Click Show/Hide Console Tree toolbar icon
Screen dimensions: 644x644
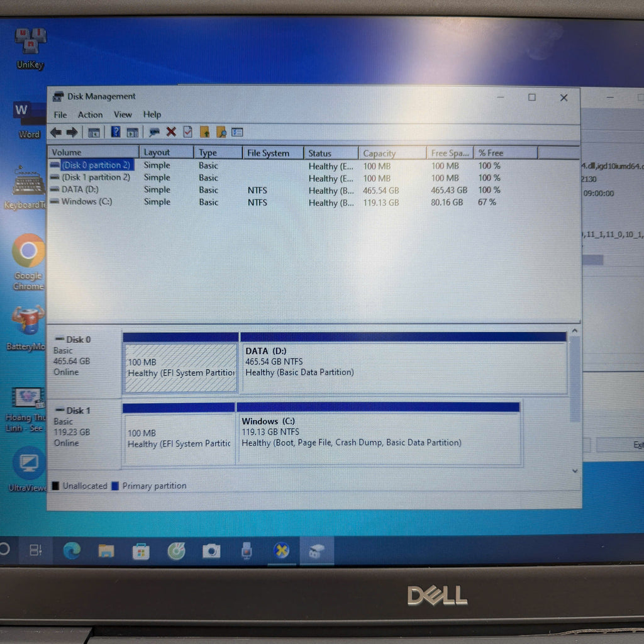coord(94,133)
